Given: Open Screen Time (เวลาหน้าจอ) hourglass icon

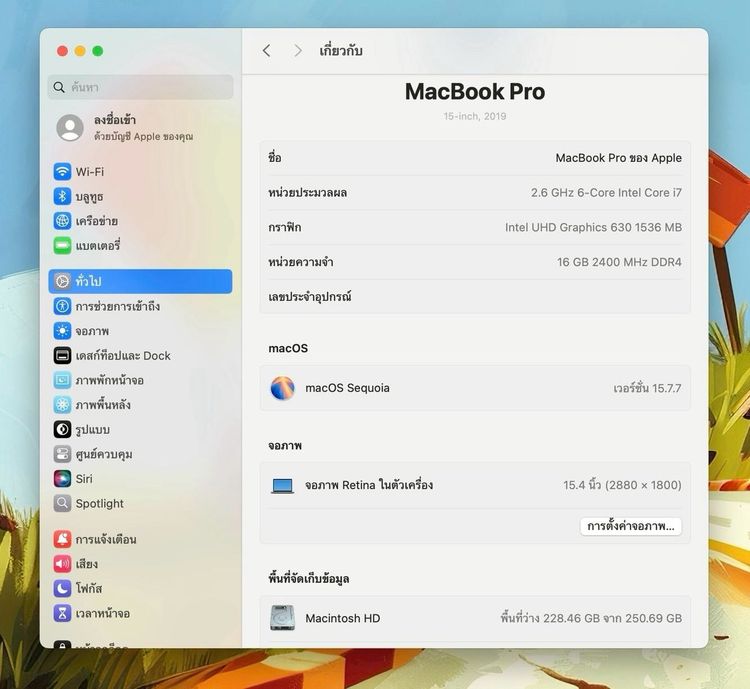Looking at the screenshot, I should click(x=62, y=613).
